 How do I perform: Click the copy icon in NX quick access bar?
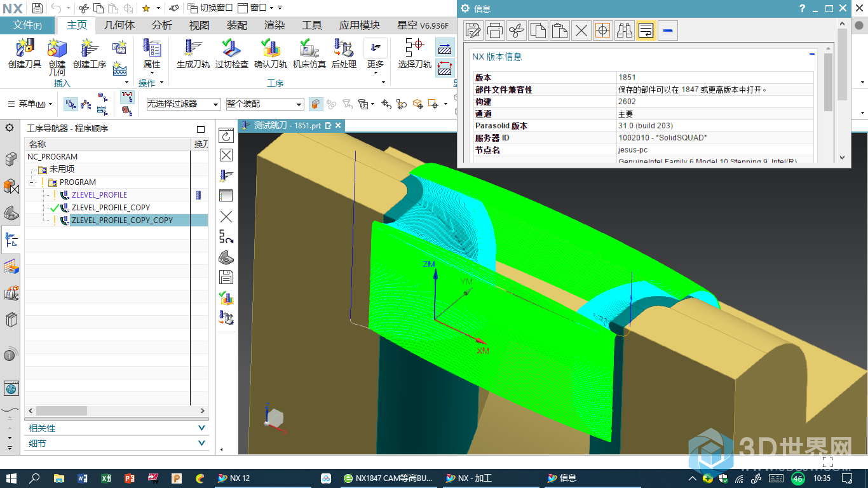click(98, 8)
